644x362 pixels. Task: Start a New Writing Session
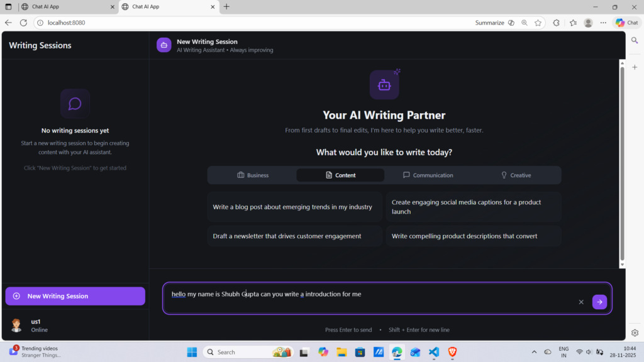tap(75, 296)
